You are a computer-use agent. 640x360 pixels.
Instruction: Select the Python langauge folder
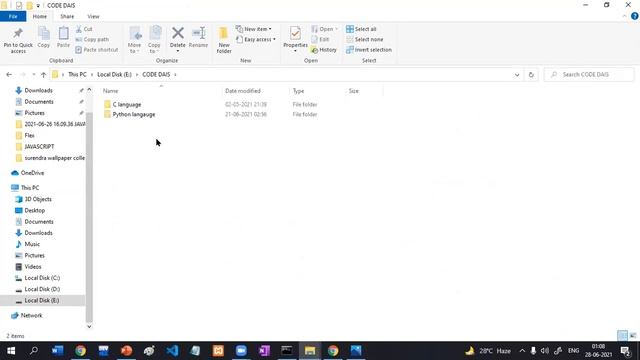click(x=134, y=115)
